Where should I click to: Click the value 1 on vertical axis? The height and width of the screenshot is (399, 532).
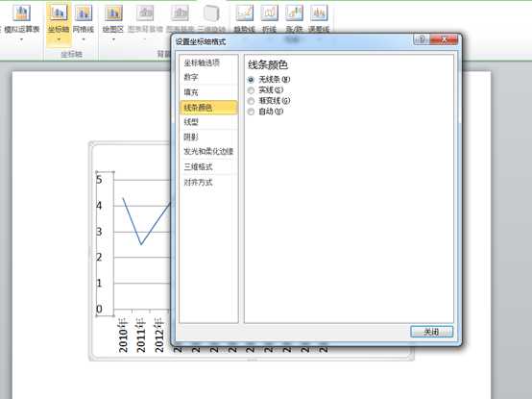(x=99, y=283)
